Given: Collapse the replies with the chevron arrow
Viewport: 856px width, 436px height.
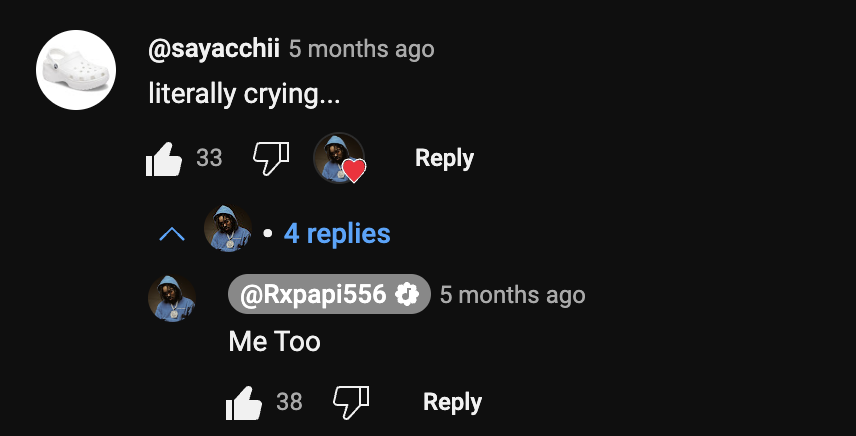Looking at the screenshot, I should point(172,234).
